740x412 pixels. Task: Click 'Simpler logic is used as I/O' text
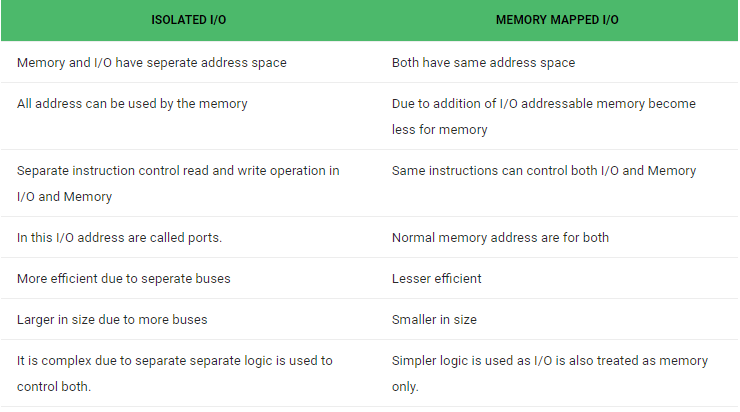549,361
